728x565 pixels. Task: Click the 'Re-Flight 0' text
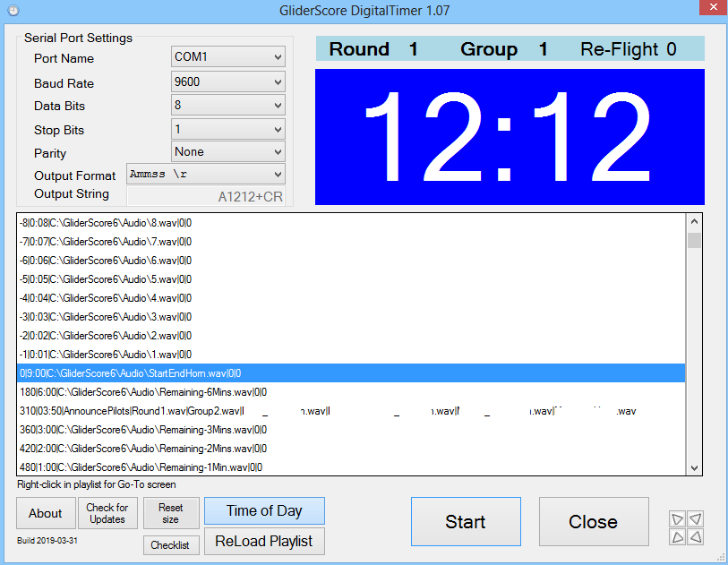tap(629, 48)
